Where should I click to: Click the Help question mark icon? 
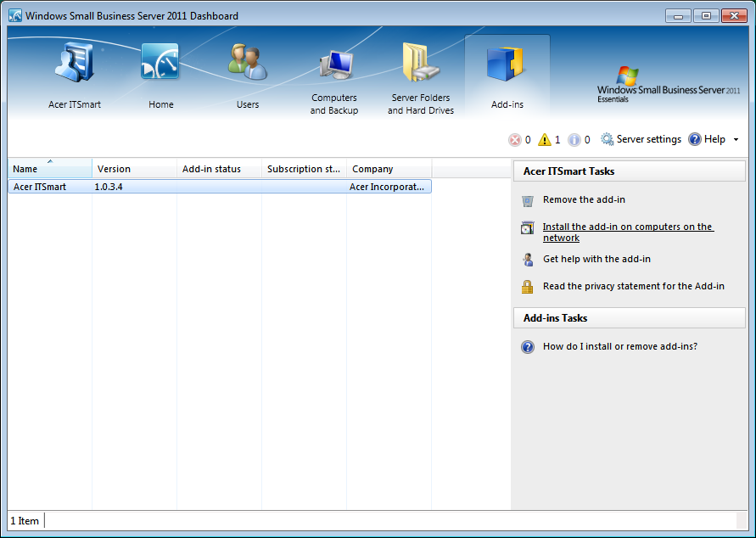pos(695,139)
